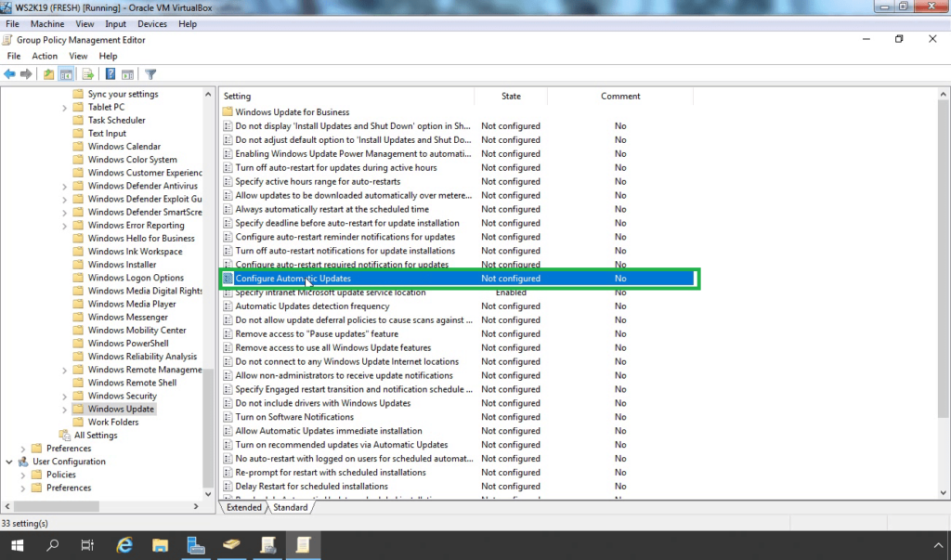
Task: Expand Windows Defender SmartScreen node
Action: pyautogui.click(x=64, y=213)
